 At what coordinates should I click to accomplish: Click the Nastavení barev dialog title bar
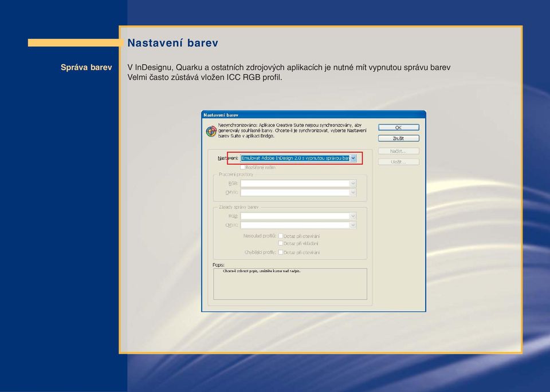(x=313, y=114)
